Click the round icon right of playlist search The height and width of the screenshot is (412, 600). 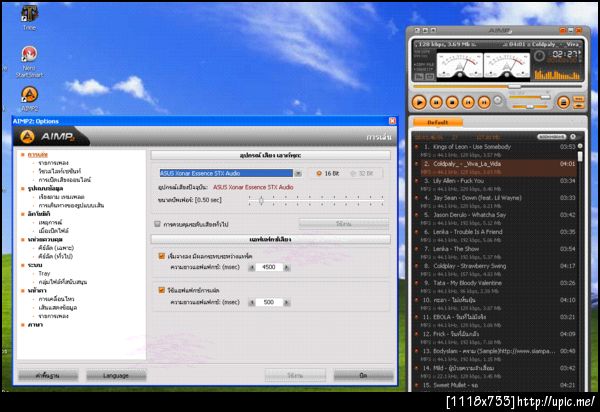[573, 137]
